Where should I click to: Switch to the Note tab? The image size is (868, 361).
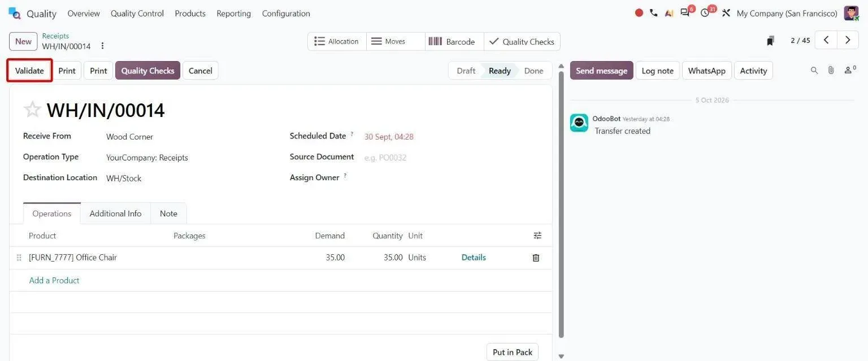(168, 214)
